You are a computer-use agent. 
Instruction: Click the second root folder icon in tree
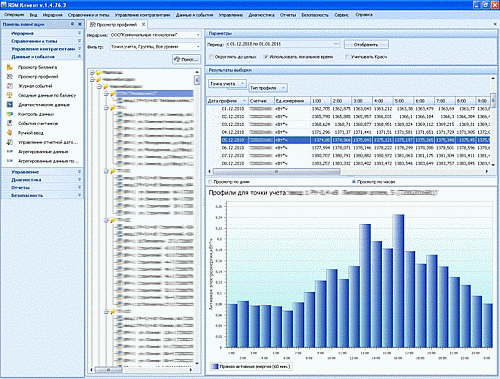pyautogui.click(x=99, y=79)
